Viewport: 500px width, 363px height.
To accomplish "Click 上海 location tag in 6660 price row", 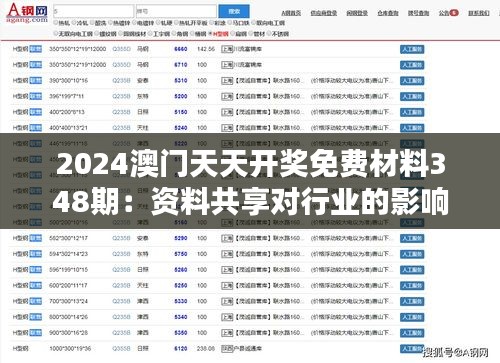I will tap(227, 49).
